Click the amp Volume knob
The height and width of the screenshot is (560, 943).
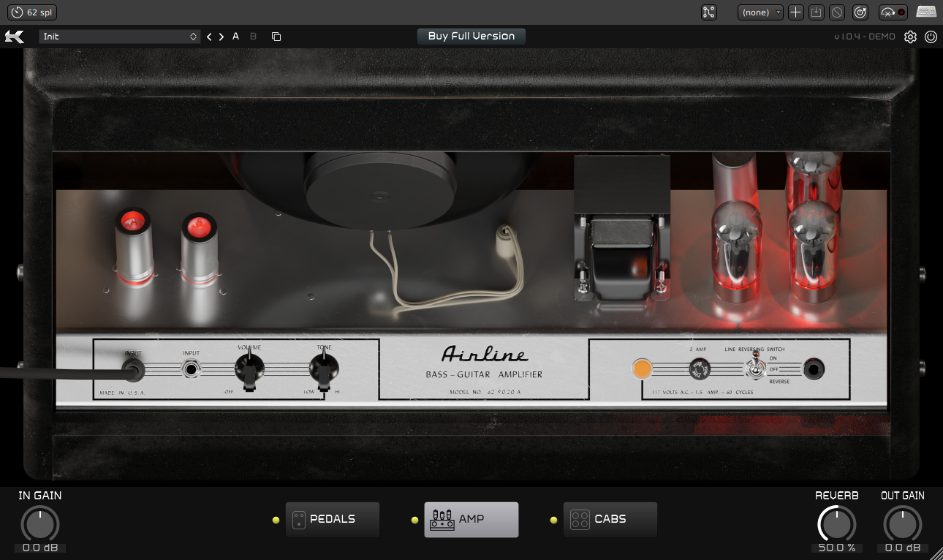(249, 368)
